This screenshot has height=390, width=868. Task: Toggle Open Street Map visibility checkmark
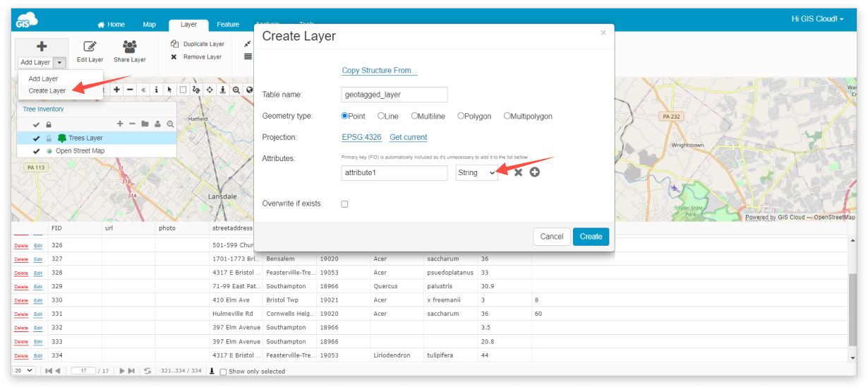coord(36,151)
